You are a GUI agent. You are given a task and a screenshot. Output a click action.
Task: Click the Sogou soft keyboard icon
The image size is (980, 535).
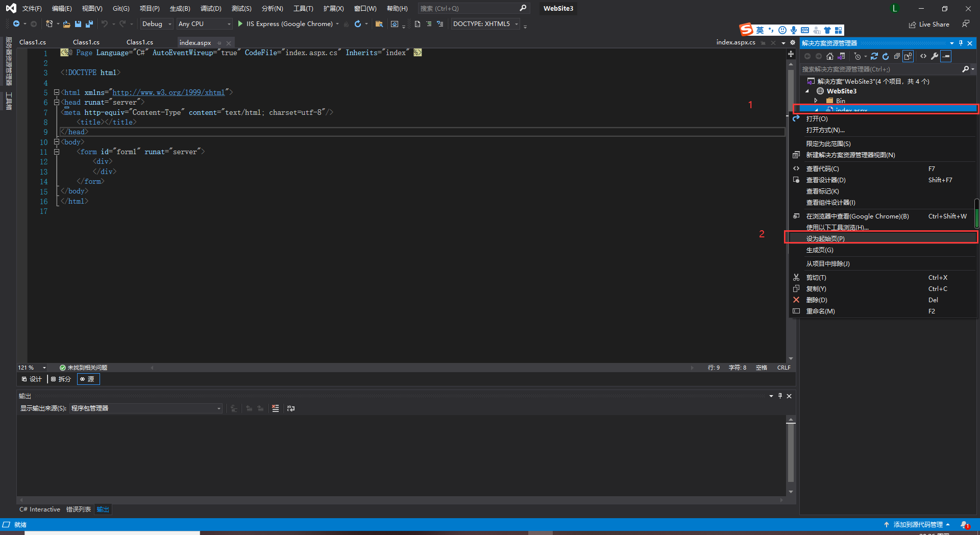pos(805,30)
